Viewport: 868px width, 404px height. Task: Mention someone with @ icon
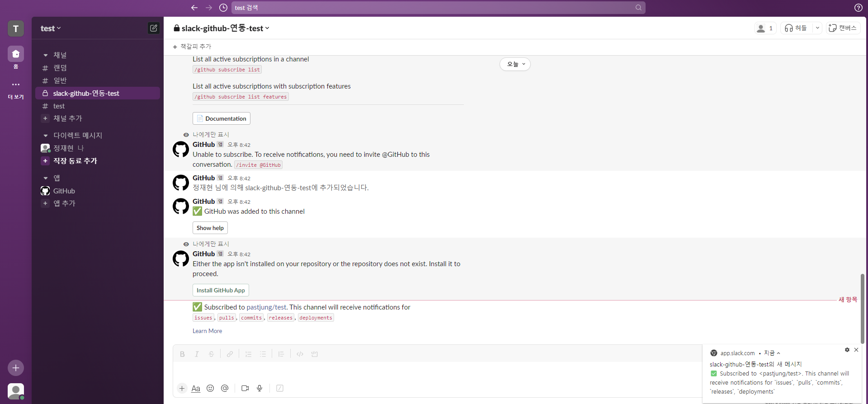[x=225, y=388]
